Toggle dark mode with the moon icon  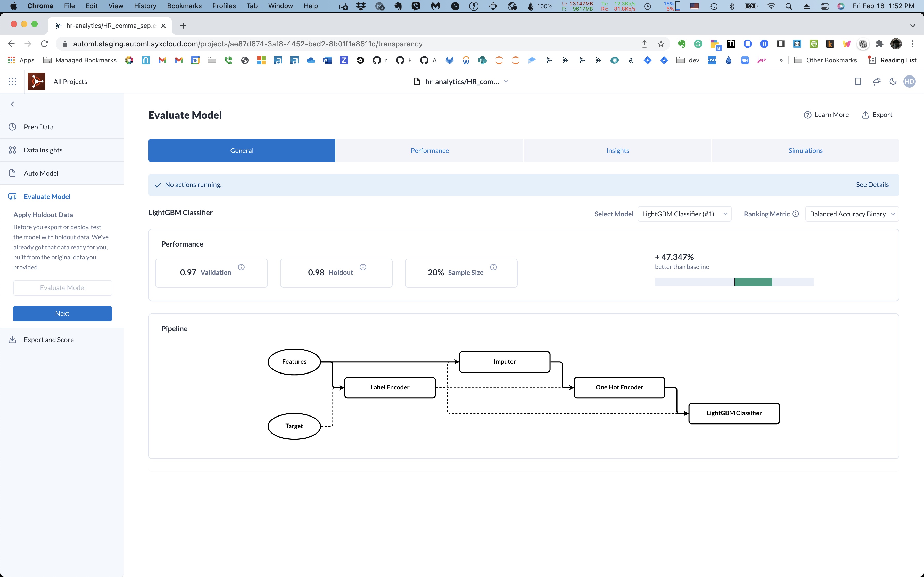point(893,81)
